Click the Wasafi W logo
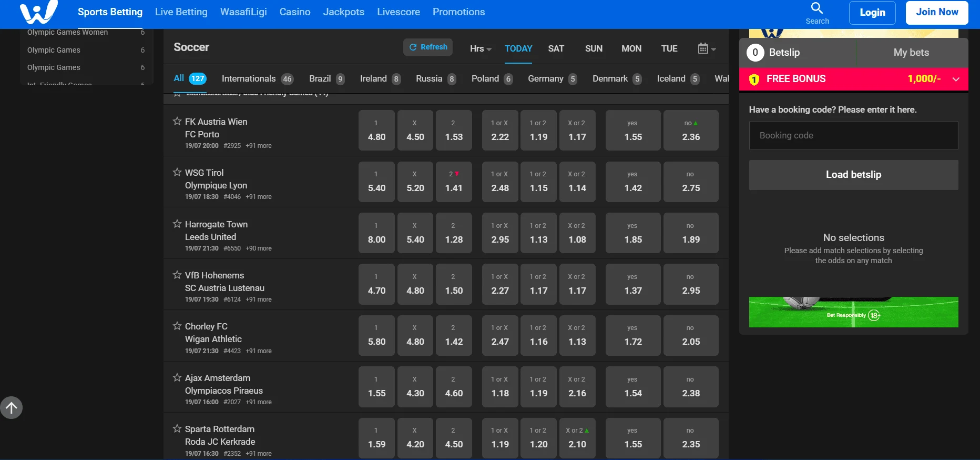 click(x=38, y=12)
